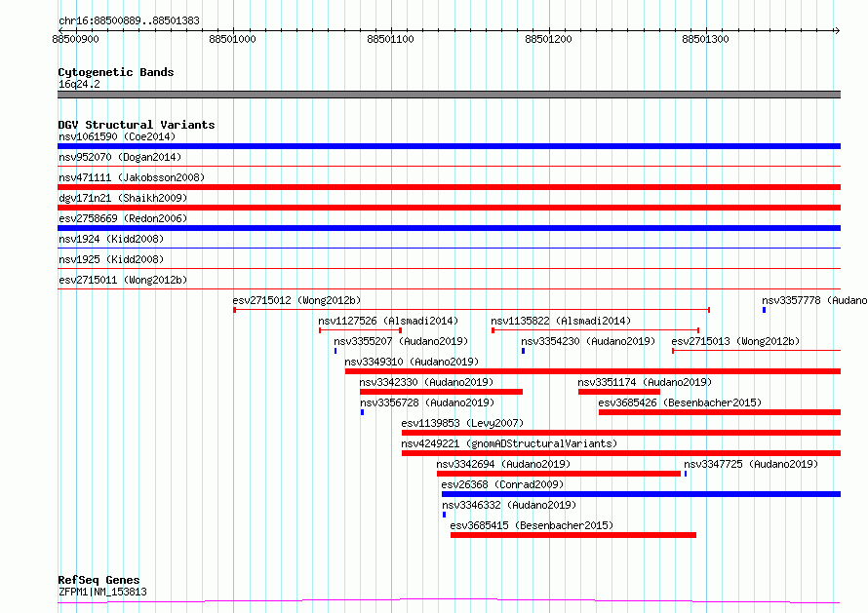Open nsv3356728 (Audano2019) label
Image resolution: width=868 pixels, height=613 pixels.
coord(427,402)
